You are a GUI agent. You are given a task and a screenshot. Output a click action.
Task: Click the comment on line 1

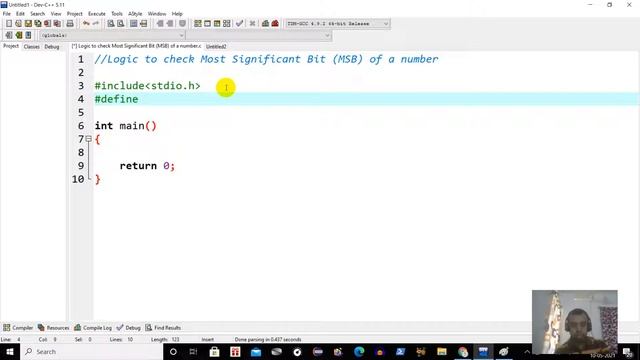[267, 59]
